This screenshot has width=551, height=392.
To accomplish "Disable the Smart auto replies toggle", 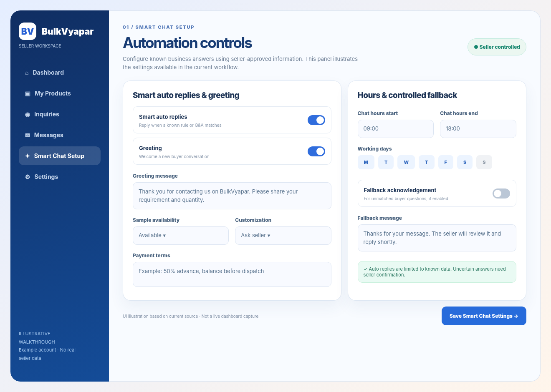I will point(316,120).
